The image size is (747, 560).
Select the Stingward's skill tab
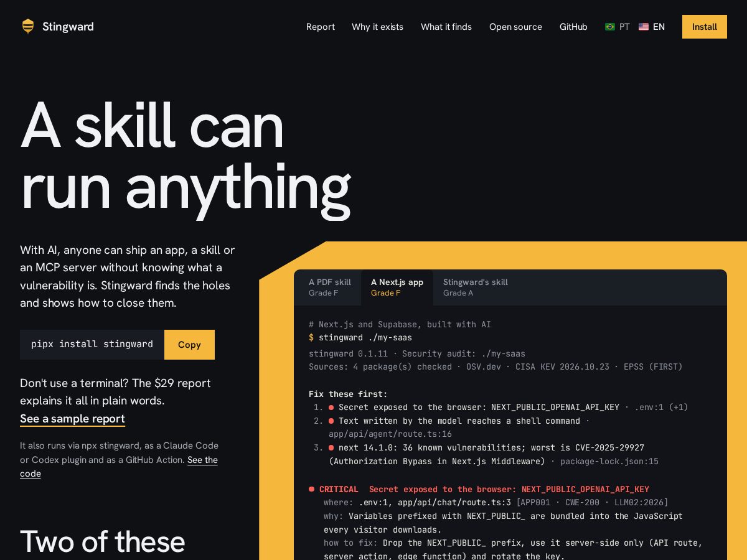(476, 287)
